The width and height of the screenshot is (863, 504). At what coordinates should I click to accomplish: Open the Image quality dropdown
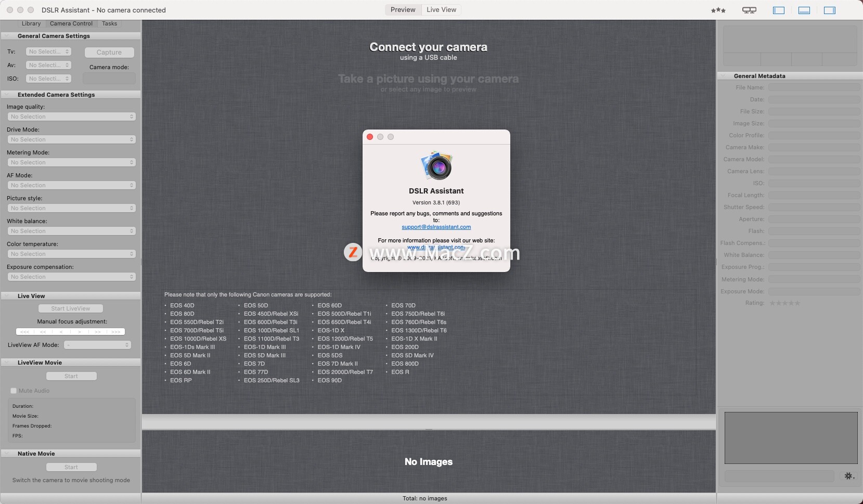(72, 117)
